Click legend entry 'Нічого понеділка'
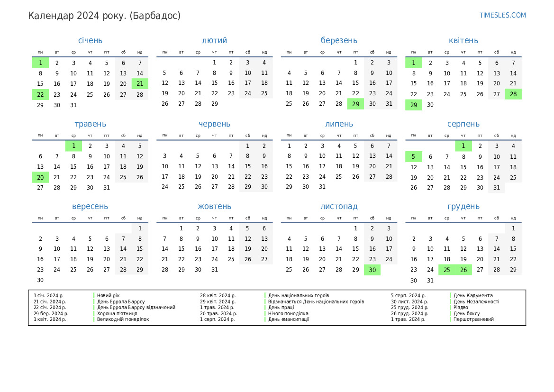Viewport: 554px width, 392px height. pyautogui.click(x=288, y=313)
